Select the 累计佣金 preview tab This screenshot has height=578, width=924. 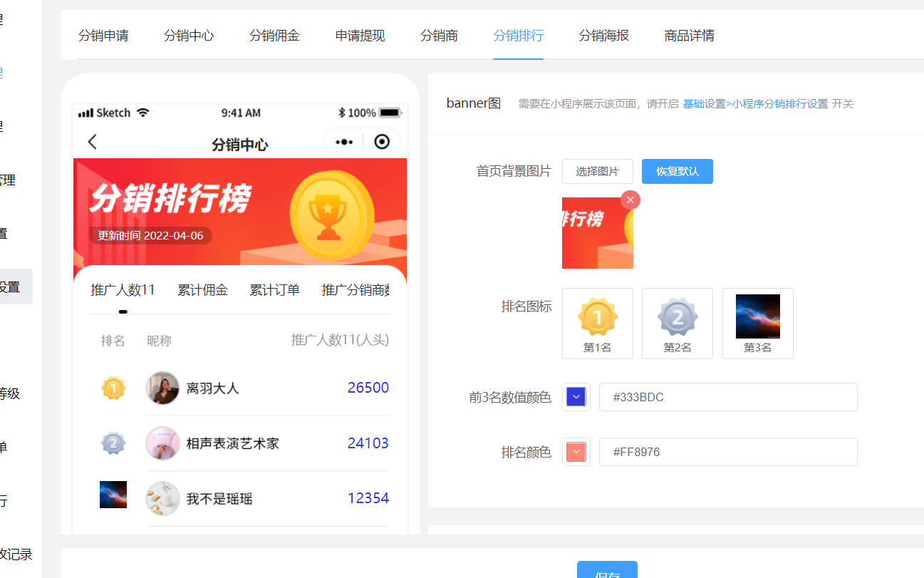pos(202,290)
